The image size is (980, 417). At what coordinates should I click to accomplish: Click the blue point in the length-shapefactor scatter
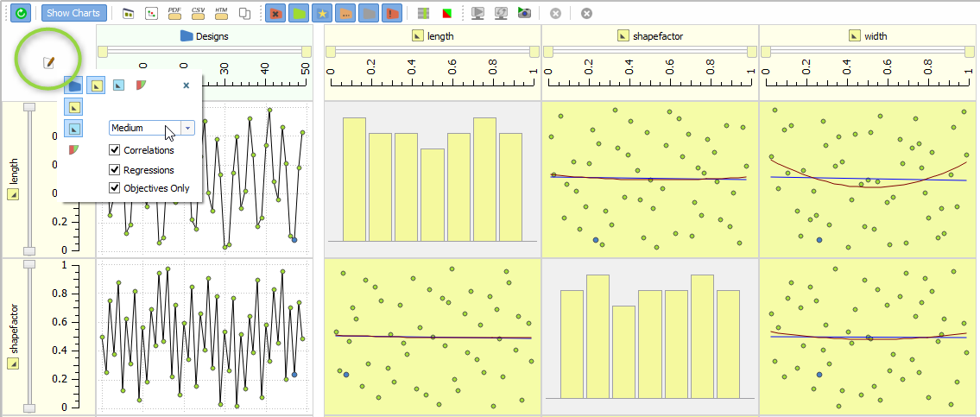pos(596,240)
